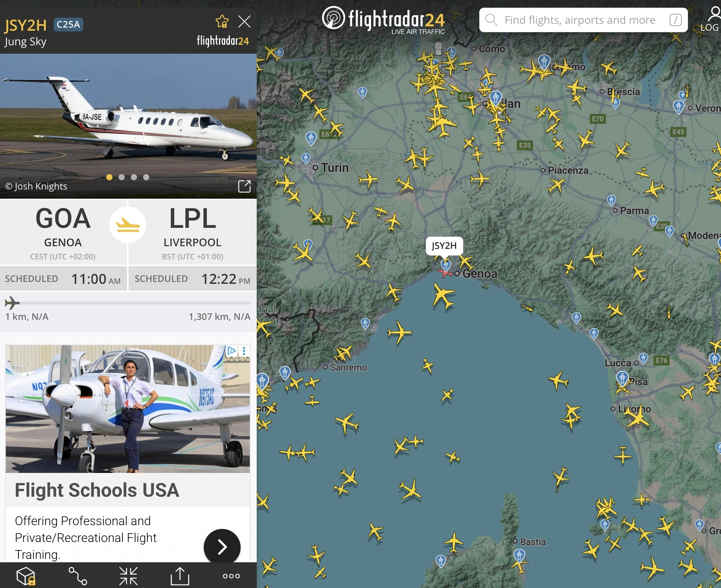Select the second photo carousel dot
Image resolution: width=721 pixels, height=588 pixels.
(x=122, y=177)
